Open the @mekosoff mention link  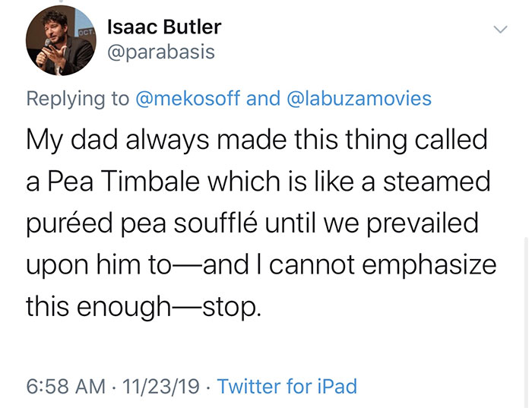(x=188, y=98)
